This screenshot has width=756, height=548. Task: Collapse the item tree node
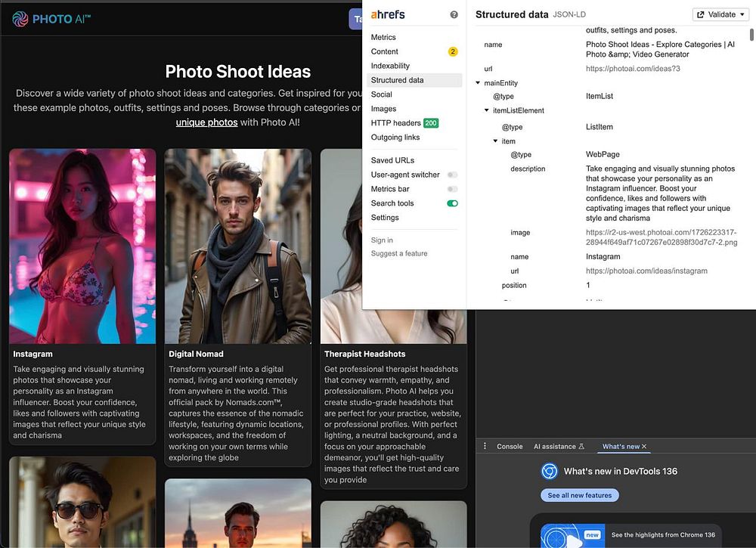[x=495, y=141]
